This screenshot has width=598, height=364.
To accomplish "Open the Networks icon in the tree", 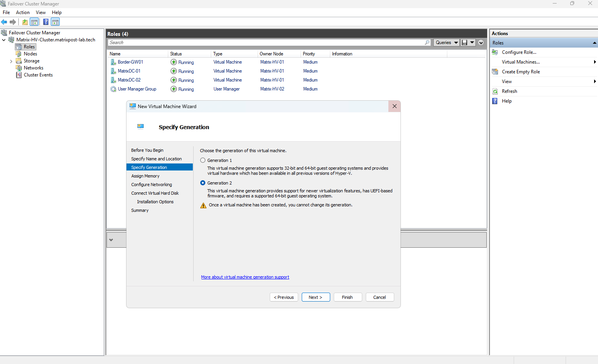I will point(19,68).
